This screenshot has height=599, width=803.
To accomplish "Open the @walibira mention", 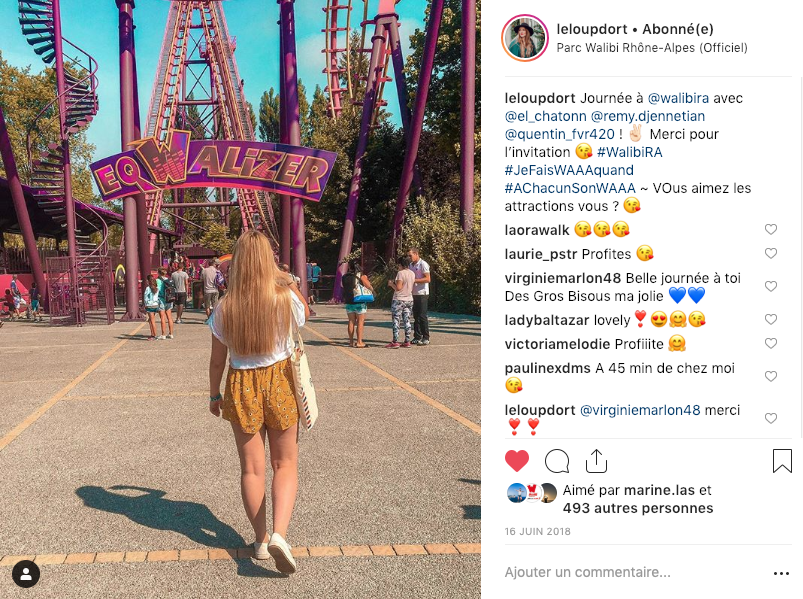I will tap(678, 98).
